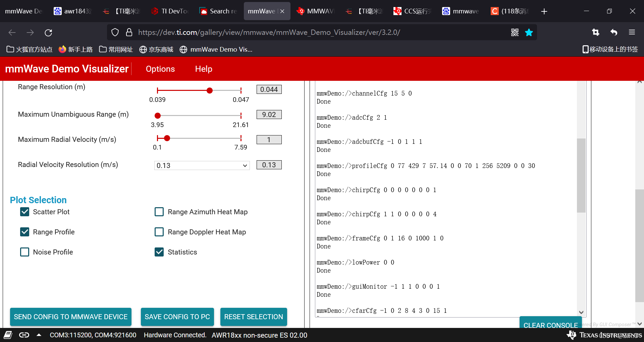The width and height of the screenshot is (644, 342).
Task: Enable Range Doppler Heat Map checkbox
Action: click(x=159, y=232)
